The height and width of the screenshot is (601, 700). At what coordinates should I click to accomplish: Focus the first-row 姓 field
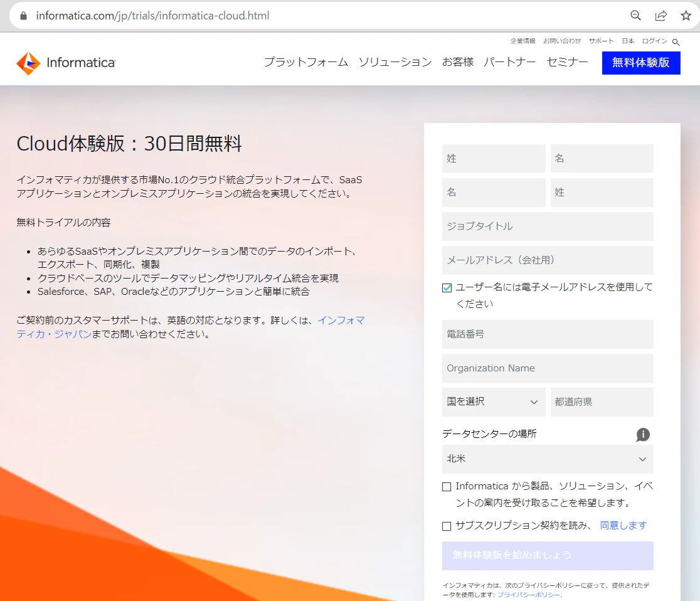pyautogui.click(x=494, y=159)
